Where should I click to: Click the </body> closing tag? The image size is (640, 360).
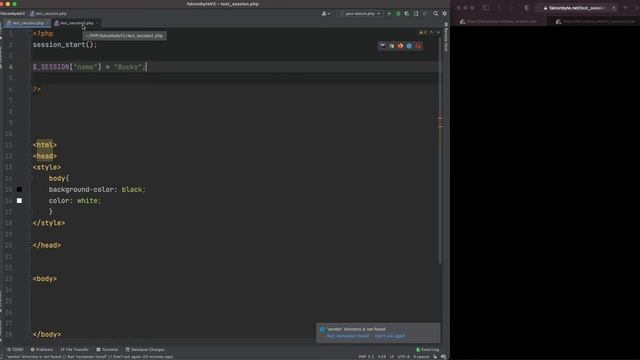(x=47, y=334)
